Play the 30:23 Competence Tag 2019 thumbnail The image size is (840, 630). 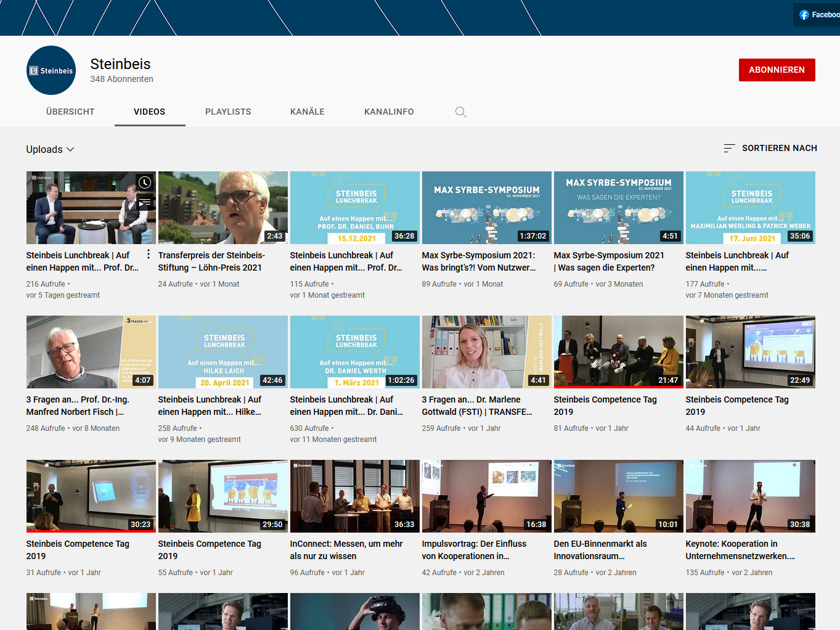coord(91,496)
